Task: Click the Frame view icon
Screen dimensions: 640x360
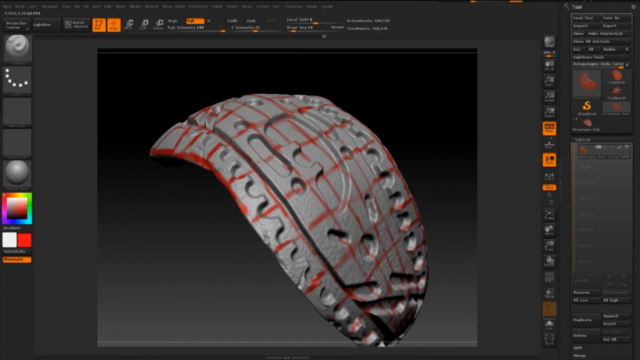Action: (549, 215)
